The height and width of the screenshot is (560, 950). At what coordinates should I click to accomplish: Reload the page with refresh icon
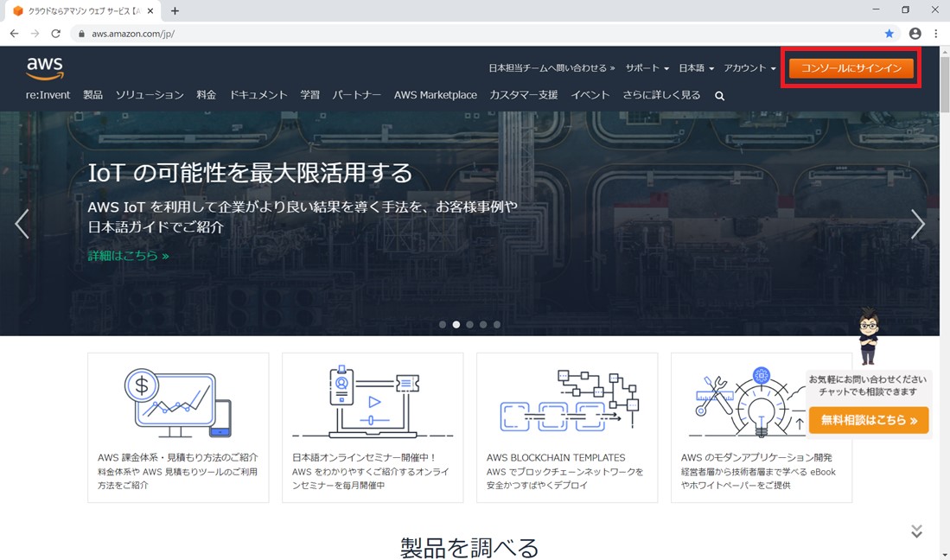[55, 34]
